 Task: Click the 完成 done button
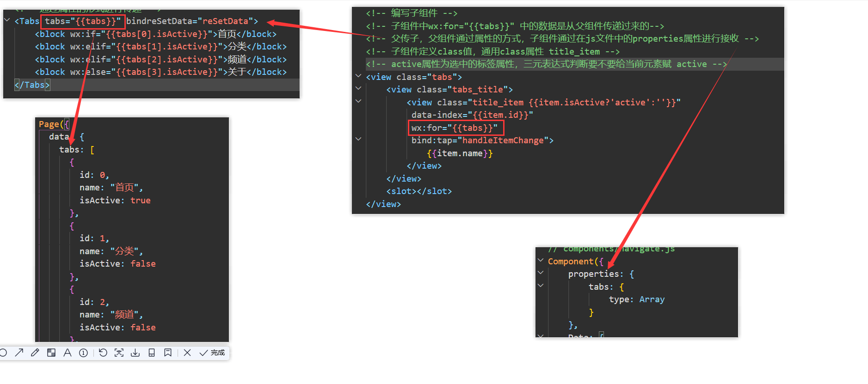click(212, 353)
